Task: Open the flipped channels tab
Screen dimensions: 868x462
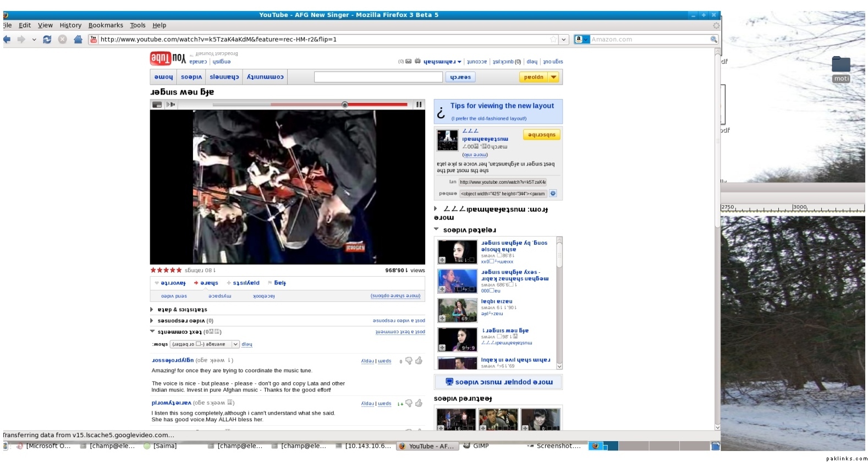Action: [x=224, y=78]
